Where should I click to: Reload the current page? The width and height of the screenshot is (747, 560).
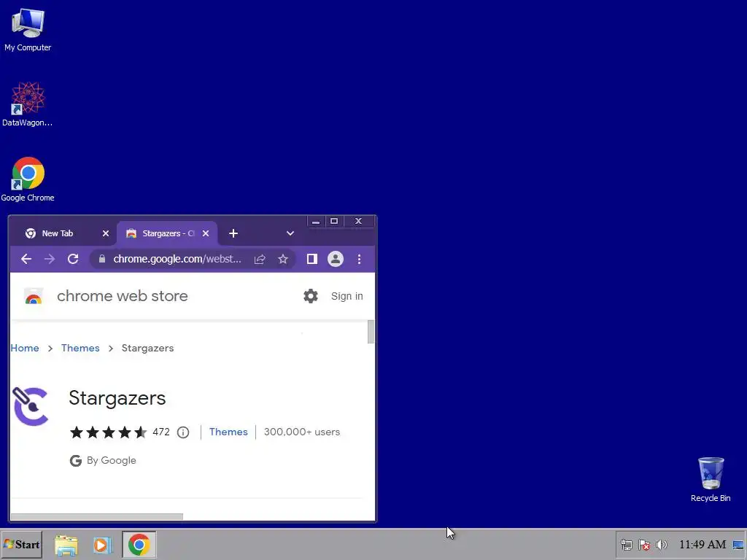click(73, 259)
